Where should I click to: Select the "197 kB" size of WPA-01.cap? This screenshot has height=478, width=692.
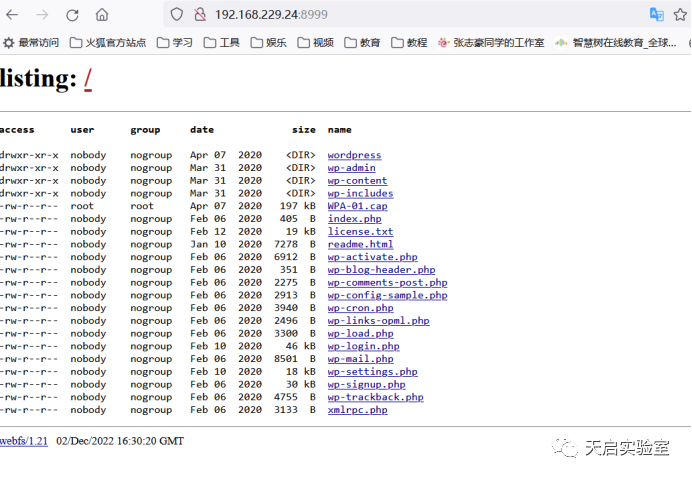pos(298,206)
